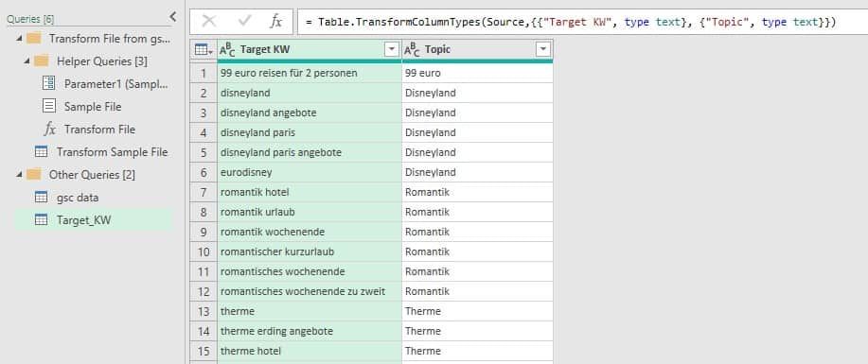Select the Sample File document icon
868x364 pixels.
(x=48, y=106)
